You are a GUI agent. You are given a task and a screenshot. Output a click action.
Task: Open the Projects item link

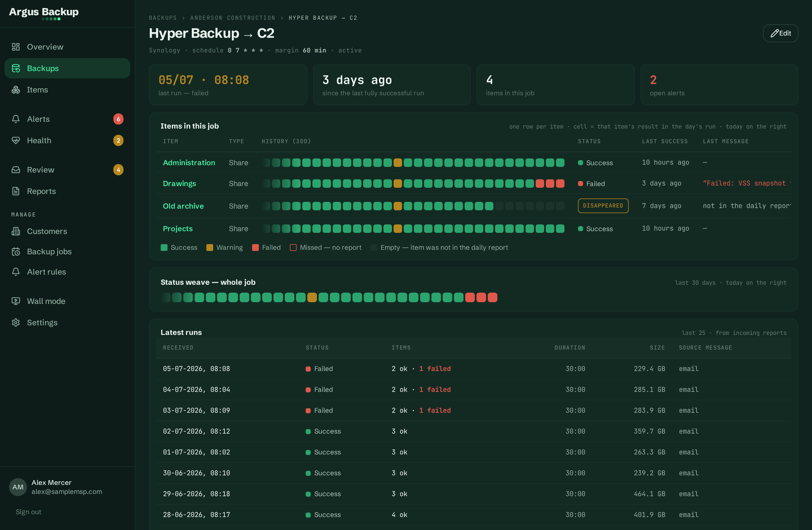(178, 229)
